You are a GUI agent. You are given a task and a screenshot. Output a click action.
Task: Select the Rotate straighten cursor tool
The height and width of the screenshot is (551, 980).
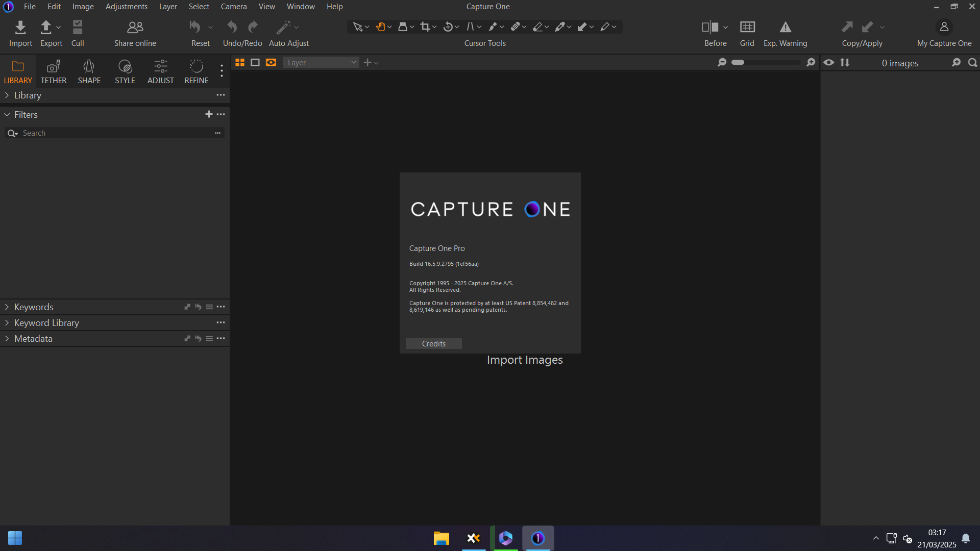448,27
